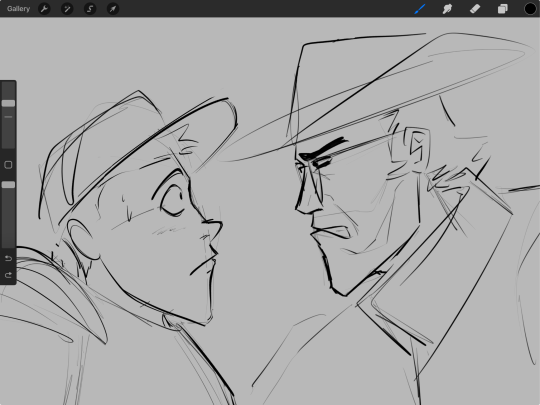
Task: Open the Actions wrench menu
Action: pyautogui.click(x=44, y=9)
